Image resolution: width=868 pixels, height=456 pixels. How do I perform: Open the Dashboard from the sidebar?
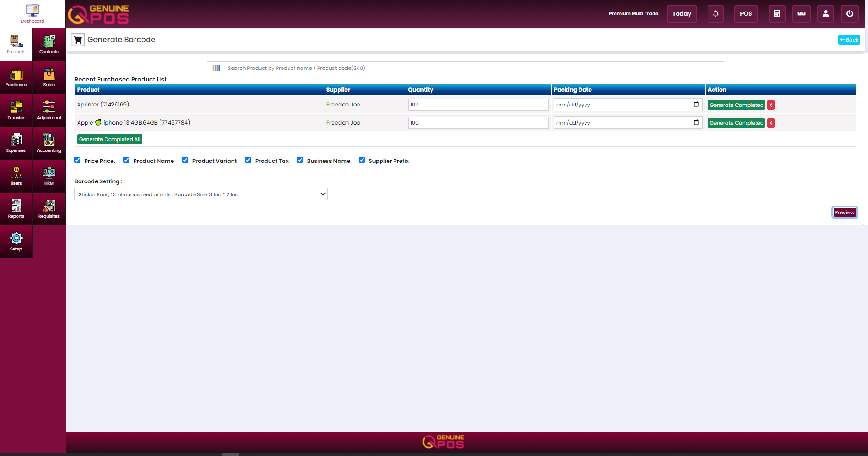point(32,14)
